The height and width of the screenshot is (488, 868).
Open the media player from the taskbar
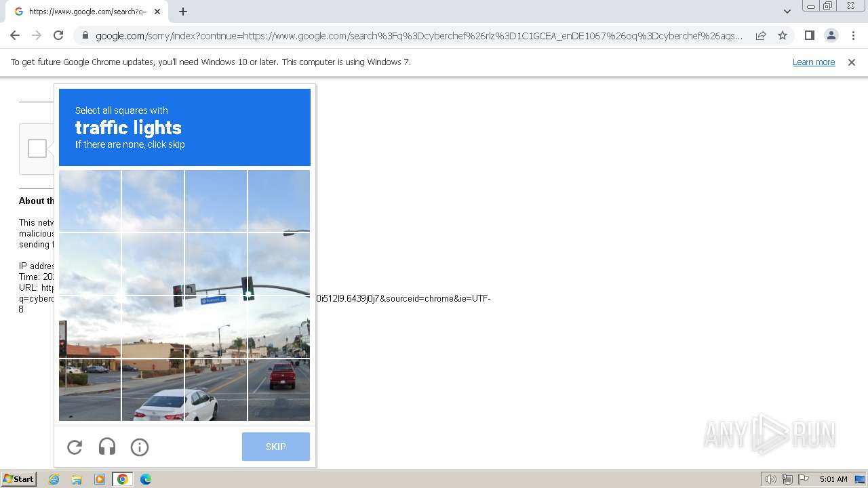point(100,479)
